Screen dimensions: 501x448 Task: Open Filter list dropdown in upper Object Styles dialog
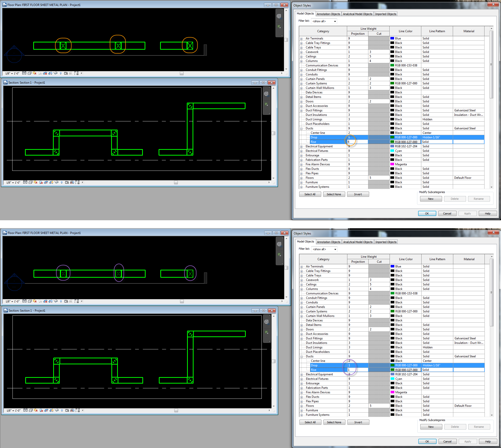335,21
